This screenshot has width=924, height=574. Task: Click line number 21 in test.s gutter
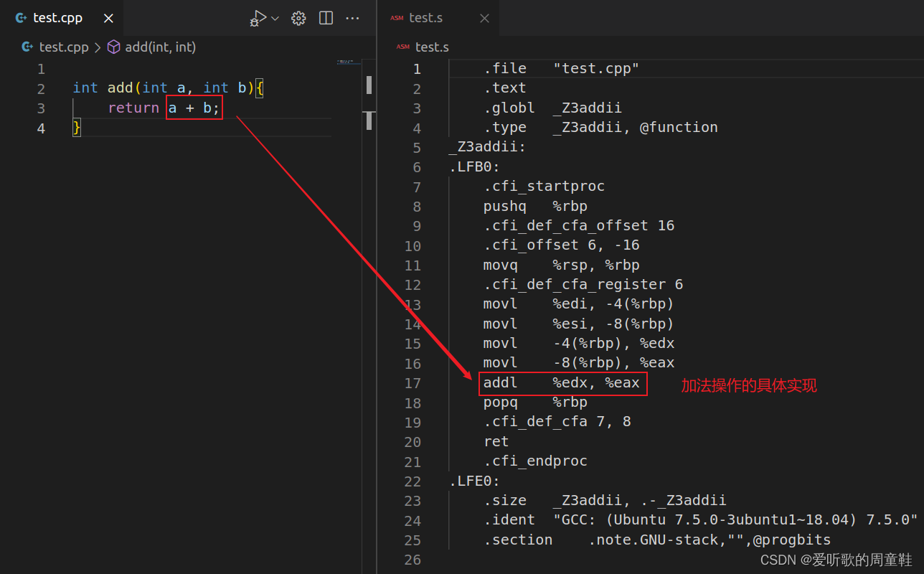coord(412,461)
